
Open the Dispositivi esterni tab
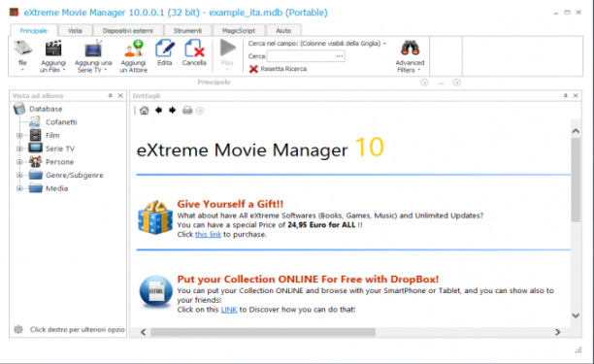pos(128,31)
